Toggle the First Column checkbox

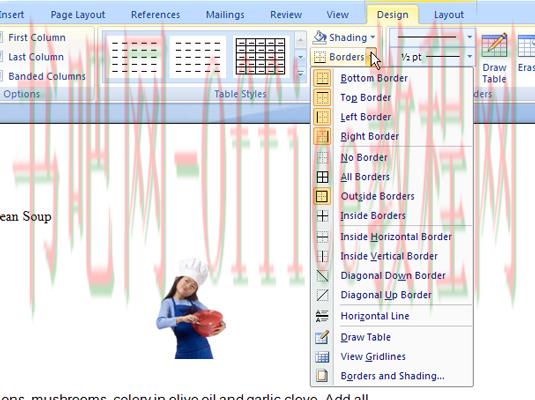click(x=1, y=38)
